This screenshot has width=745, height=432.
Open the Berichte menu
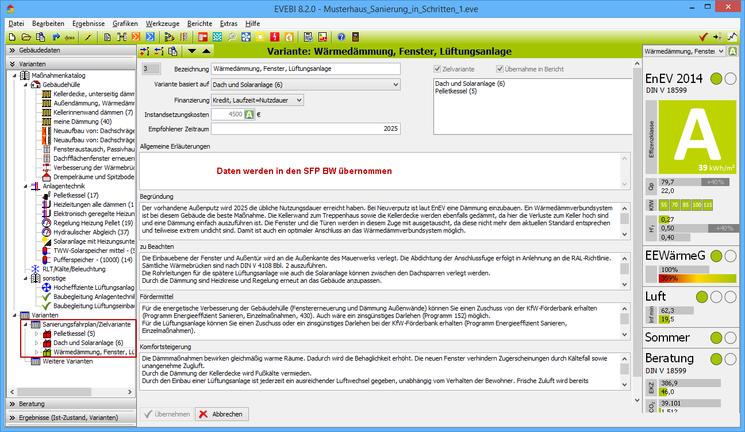pos(200,23)
